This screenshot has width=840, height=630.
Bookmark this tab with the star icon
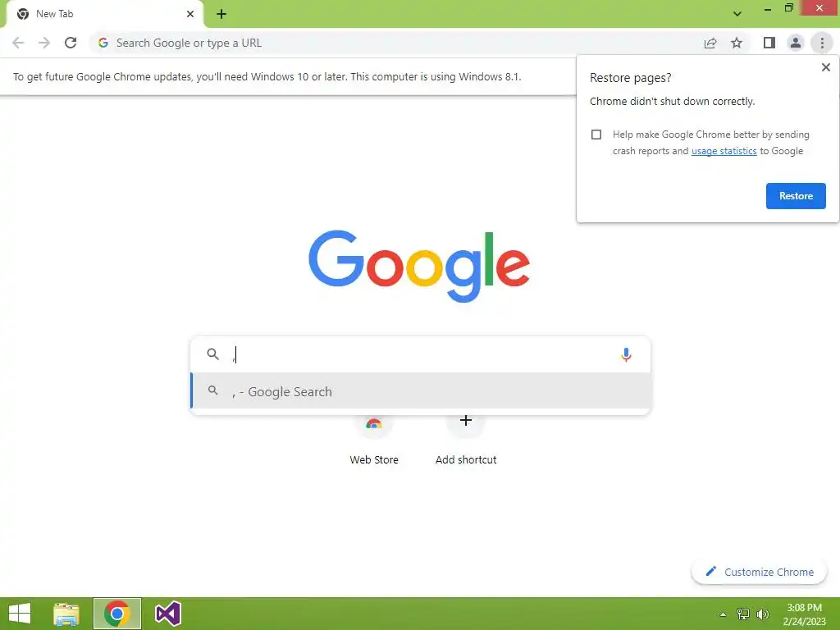point(737,43)
